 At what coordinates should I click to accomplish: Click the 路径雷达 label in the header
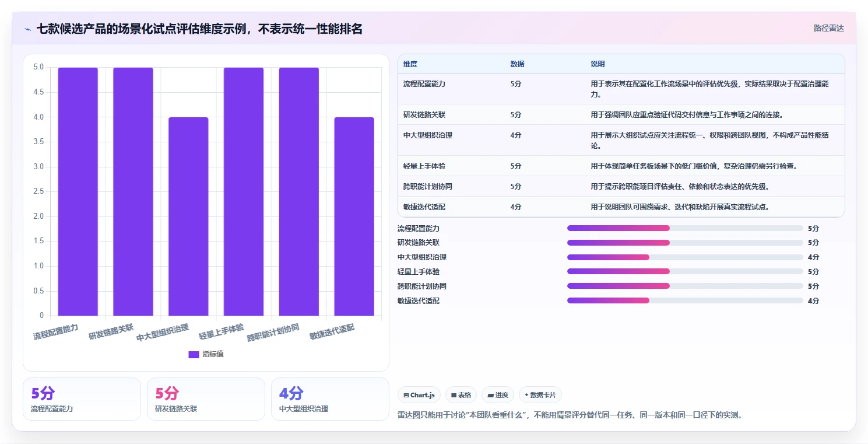(828, 28)
